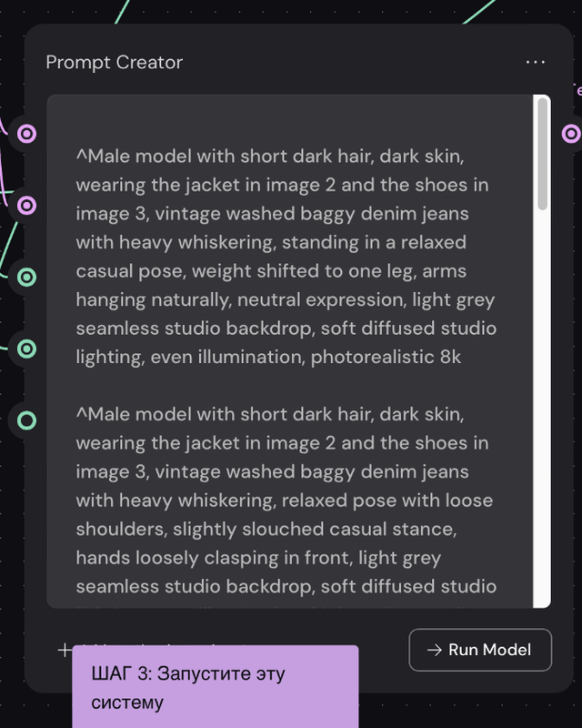Click the scrollbar thumb in the prompt box
Viewport: 582px width, 728px height.
point(542,155)
